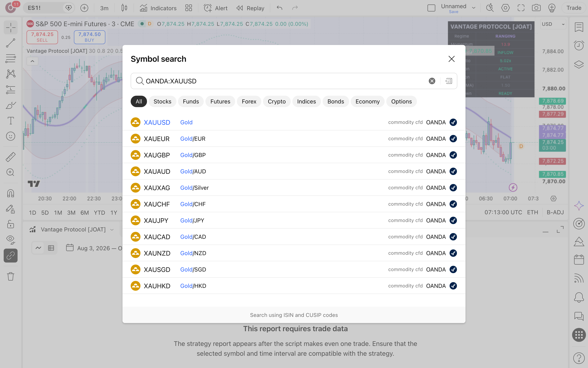Open the economic calendar panel icon
The image size is (588, 368).
(579, 260)
